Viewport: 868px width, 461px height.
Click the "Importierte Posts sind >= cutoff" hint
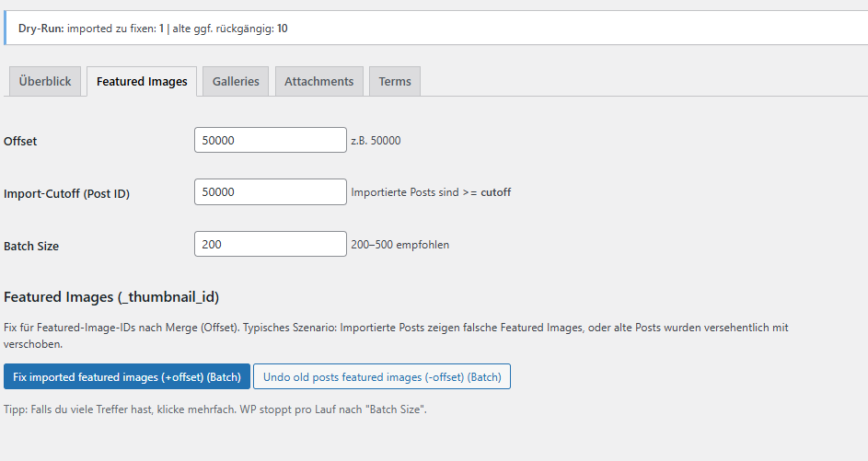[x=431, y=192]
